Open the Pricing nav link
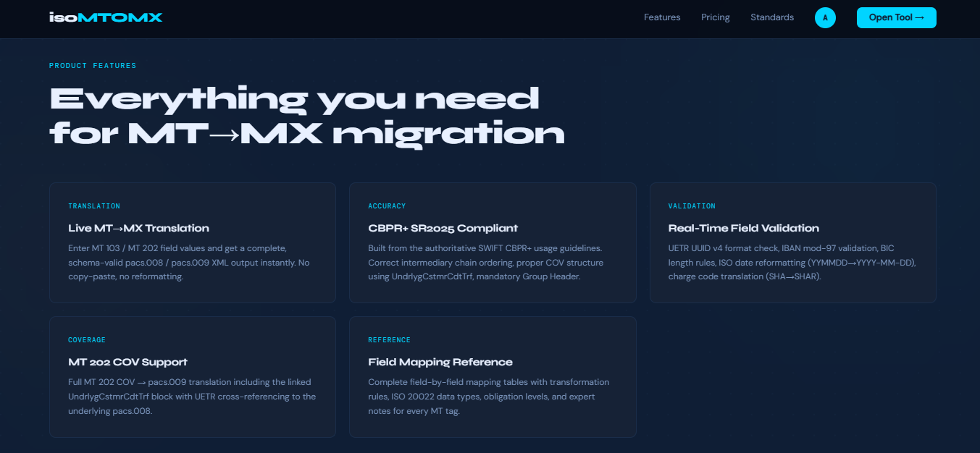The width and height of the screenshot is (980, 453). click(716, 17)
